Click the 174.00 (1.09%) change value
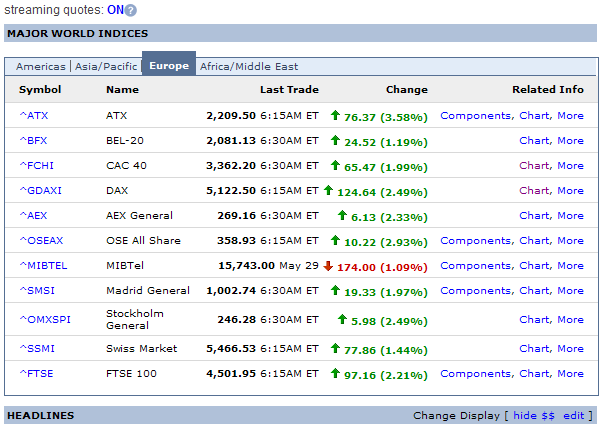 (382, 267)
